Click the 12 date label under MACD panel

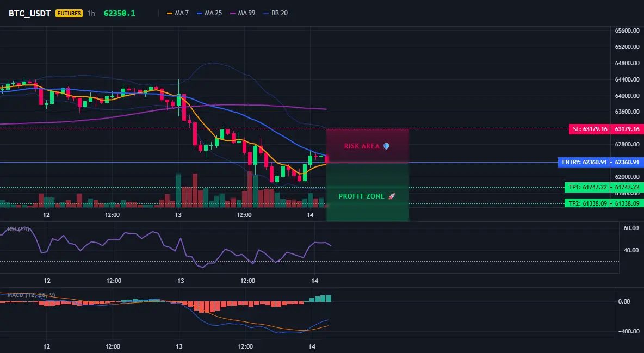click(x=46, y=346)
